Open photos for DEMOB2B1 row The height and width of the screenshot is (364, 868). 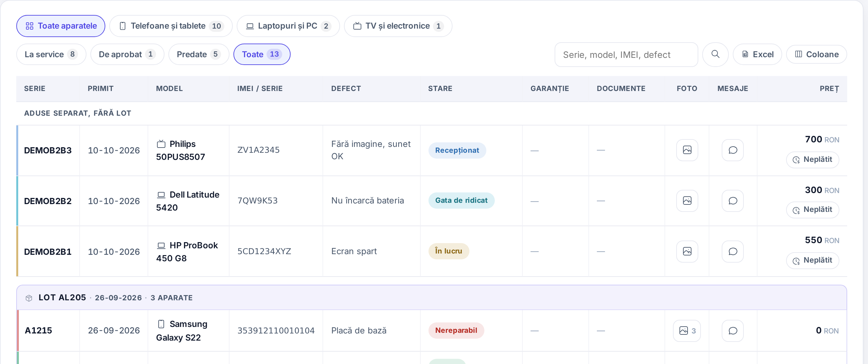pos(687,251)
